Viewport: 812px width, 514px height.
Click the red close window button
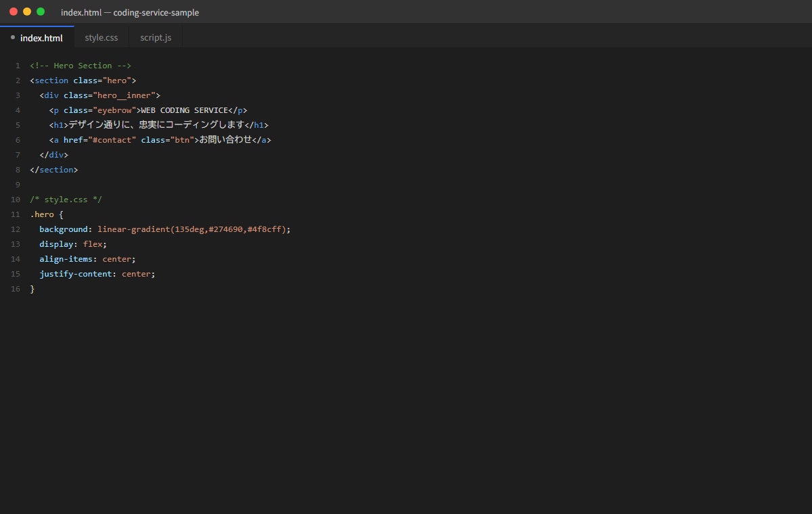point(14,11)
